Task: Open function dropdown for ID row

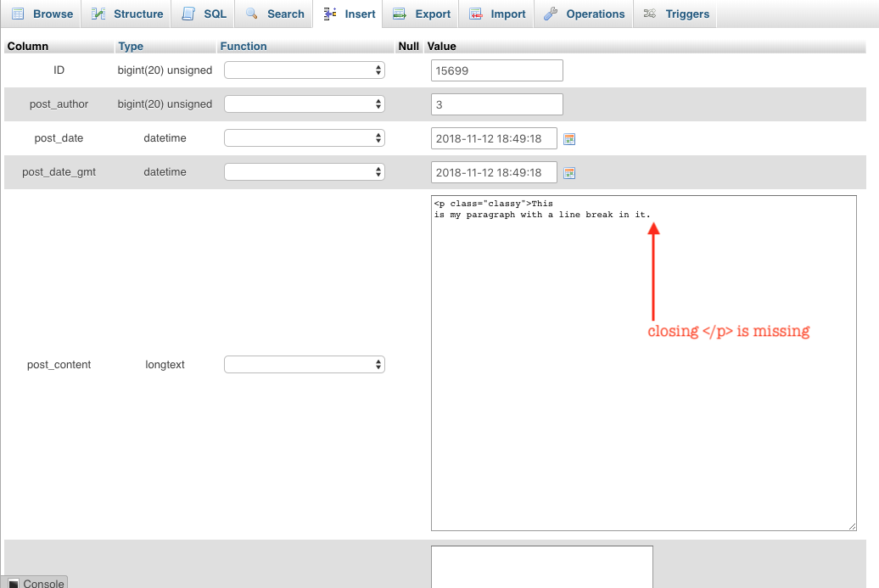Action: click(x=305, y=70)
